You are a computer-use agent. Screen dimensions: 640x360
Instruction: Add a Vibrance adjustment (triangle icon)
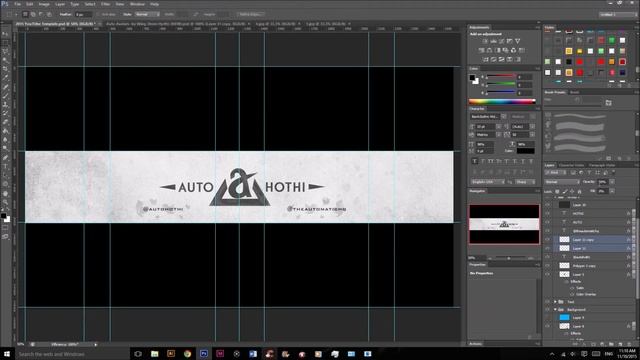[x=518, y=41]
